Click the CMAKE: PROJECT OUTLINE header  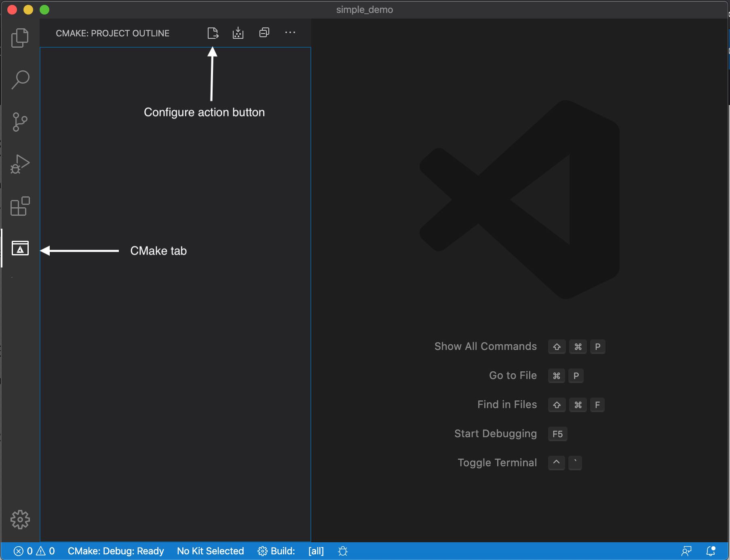(x=112, y=33)
